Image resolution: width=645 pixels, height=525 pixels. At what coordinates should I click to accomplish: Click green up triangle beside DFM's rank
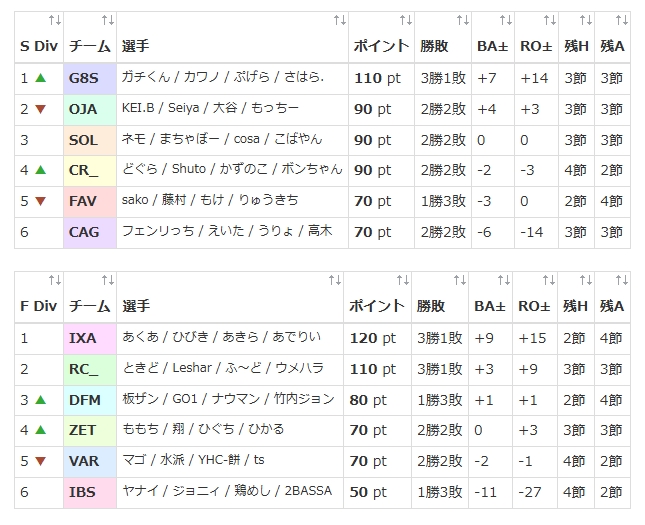[x=40, y=400]
